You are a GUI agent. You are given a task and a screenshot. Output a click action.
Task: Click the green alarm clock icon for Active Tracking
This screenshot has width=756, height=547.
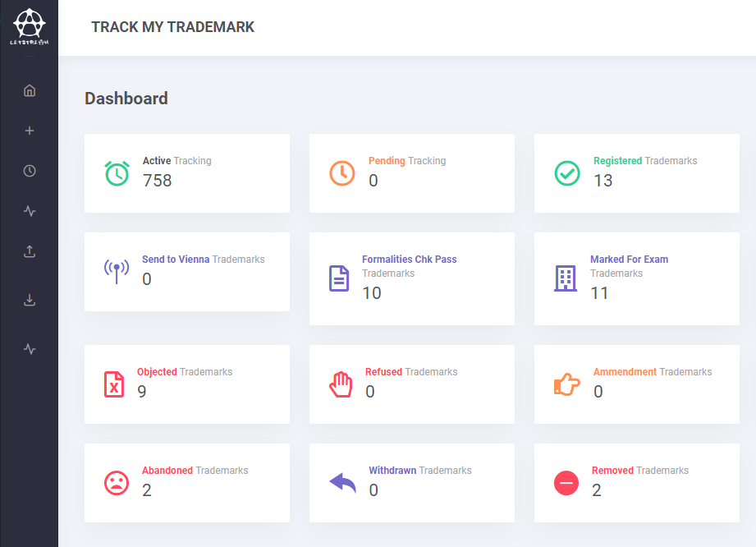point(117,173)
